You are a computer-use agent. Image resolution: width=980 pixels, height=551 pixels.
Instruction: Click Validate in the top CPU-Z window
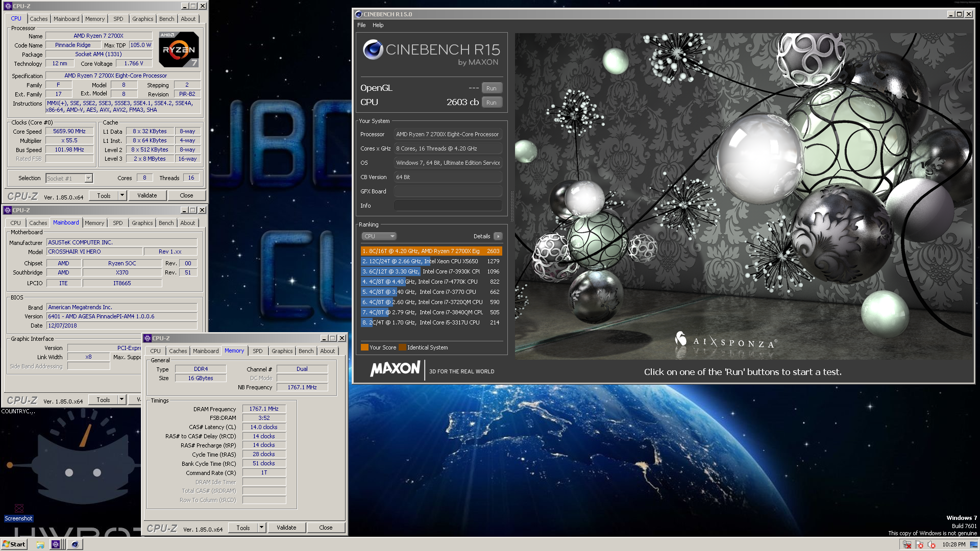tap(147, 195)
